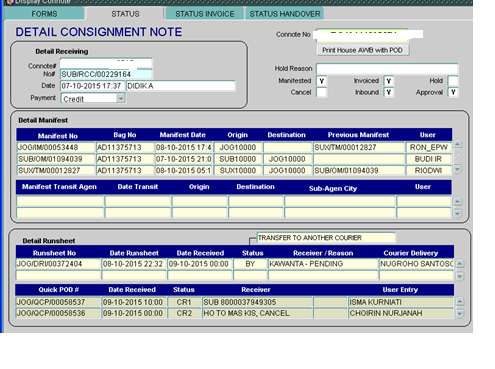
Task: Click scroll up arrow for Manifest Transit Agen
Action: [x=457, y=201]
